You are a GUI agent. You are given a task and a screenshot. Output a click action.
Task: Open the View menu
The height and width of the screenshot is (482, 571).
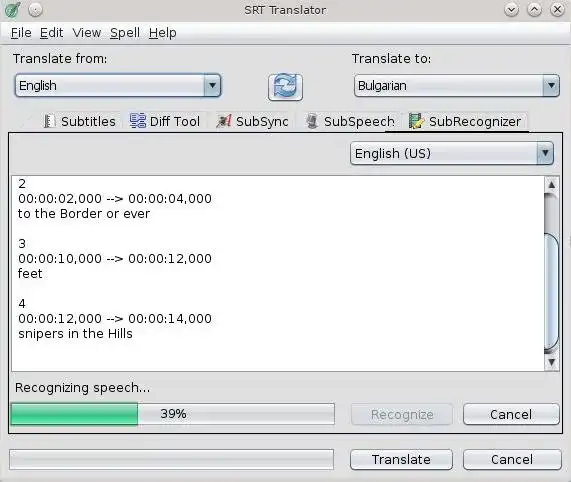(87, 33)
